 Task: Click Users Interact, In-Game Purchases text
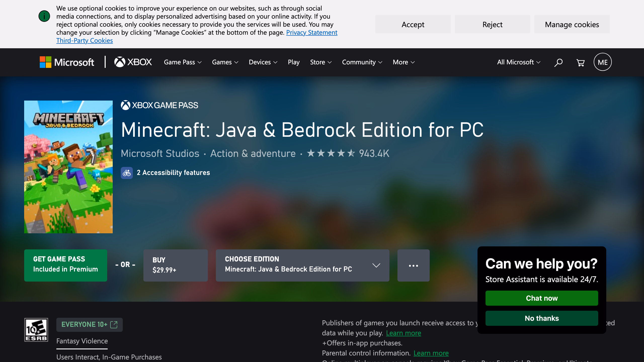[109, 357]
